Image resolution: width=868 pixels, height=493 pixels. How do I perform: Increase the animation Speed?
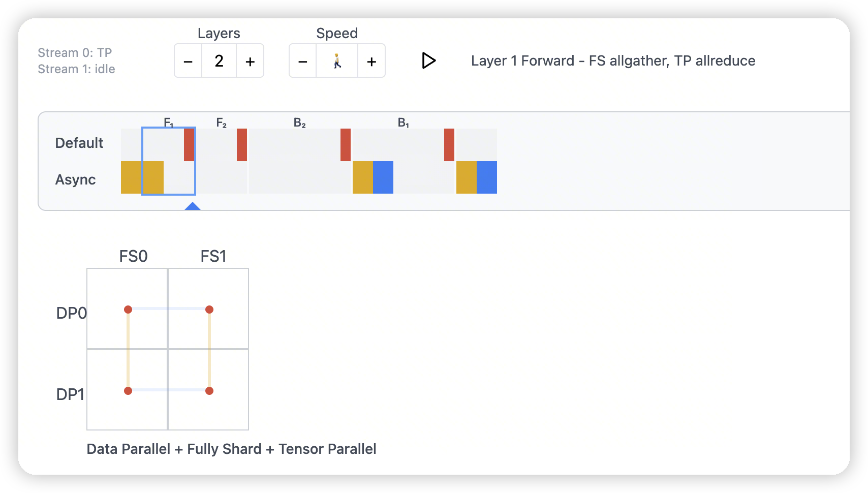pyautogui.click(x=371, y=61)
